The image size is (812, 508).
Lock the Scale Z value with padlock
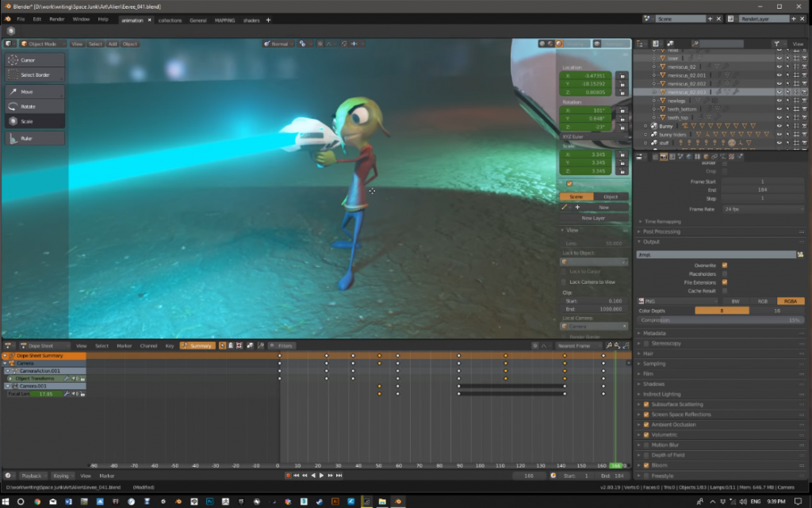(x=622, y=171)
